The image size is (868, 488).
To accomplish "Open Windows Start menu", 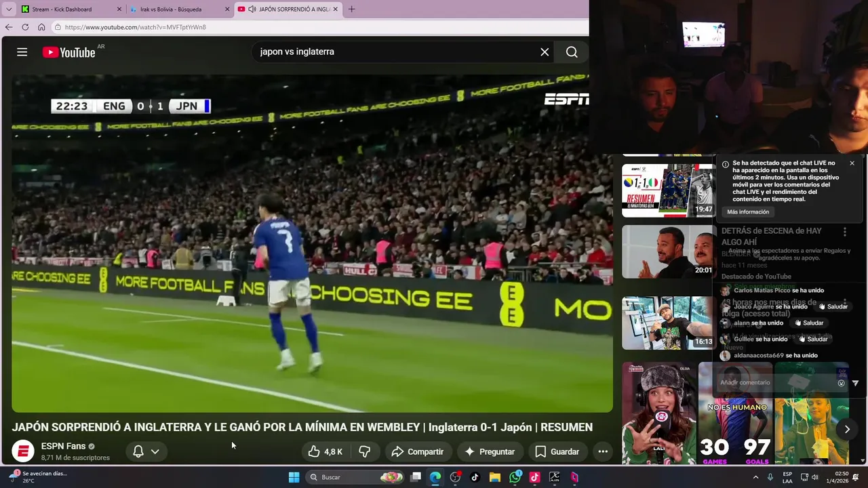I will pyautogui.click(x=294, y=477).
